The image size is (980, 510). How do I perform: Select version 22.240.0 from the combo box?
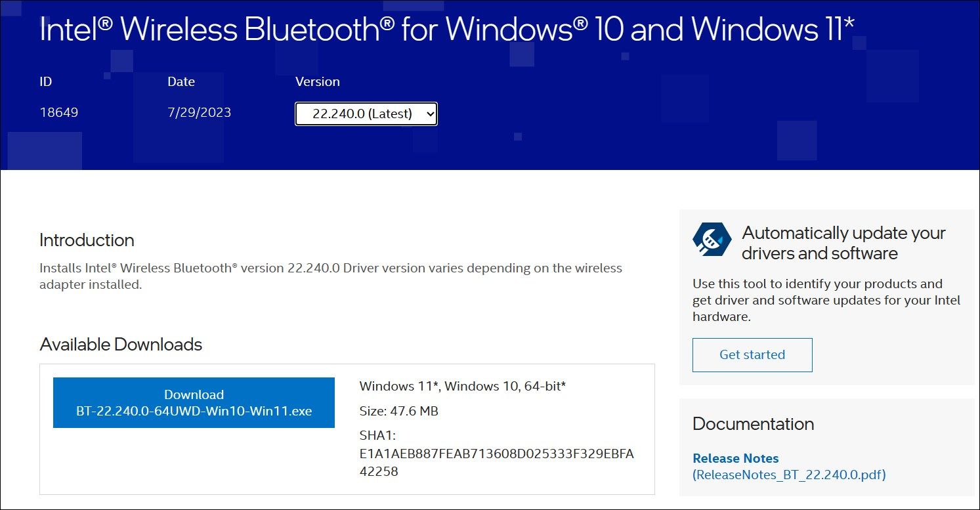[x=366, y=113]
